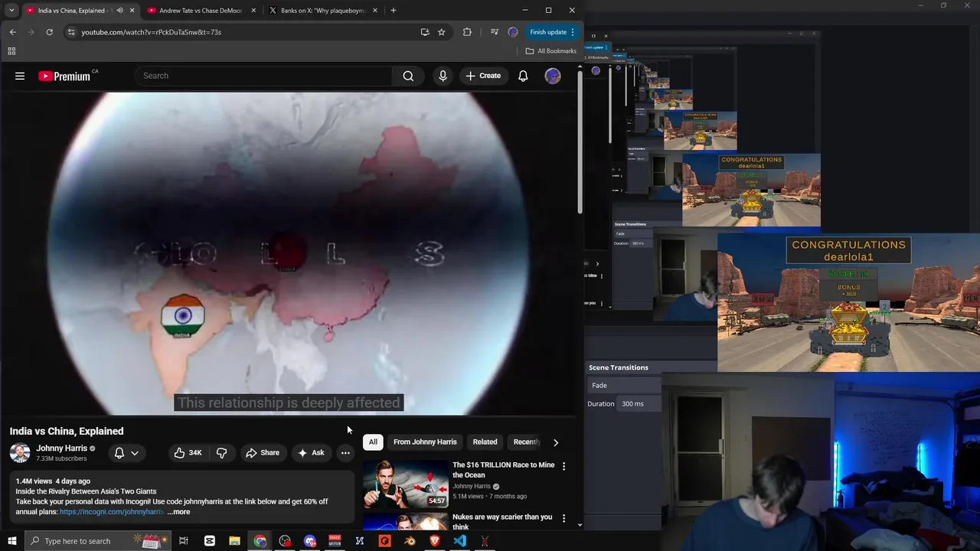Share the video with the Share button
This screenshot has width=980, height=551.
click(263, 452)
